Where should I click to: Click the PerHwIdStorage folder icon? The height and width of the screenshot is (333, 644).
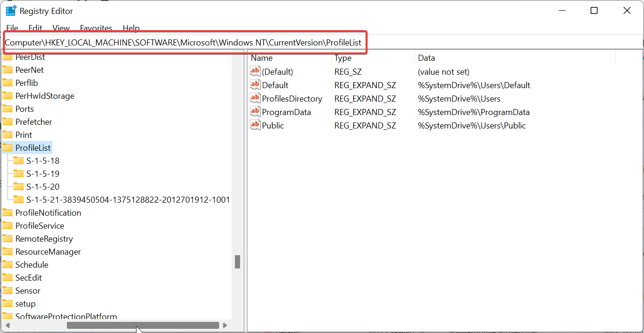7,96
